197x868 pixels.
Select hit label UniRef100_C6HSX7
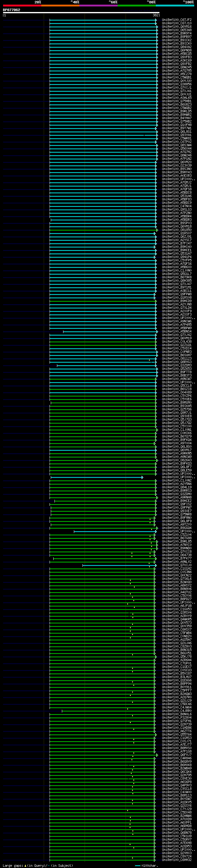click(x=177, y=629)
